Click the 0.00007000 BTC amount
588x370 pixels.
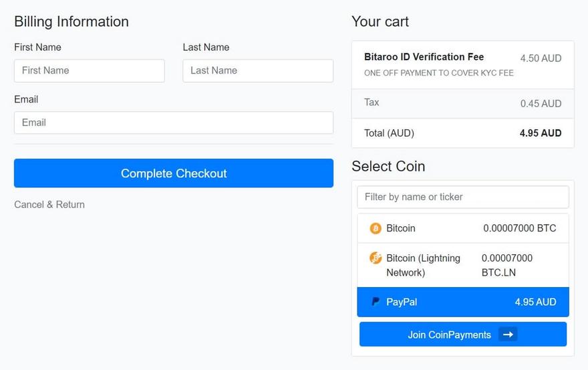[519, 228]
